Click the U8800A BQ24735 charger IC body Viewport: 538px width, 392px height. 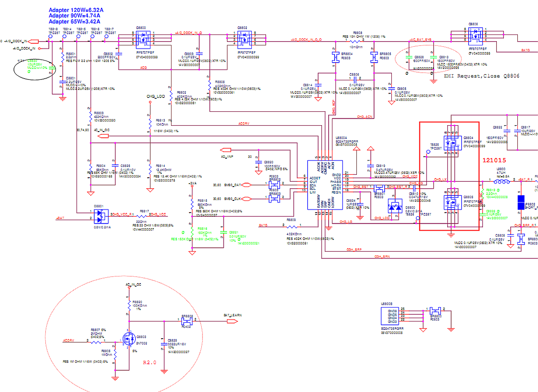(x=324, y=184)
